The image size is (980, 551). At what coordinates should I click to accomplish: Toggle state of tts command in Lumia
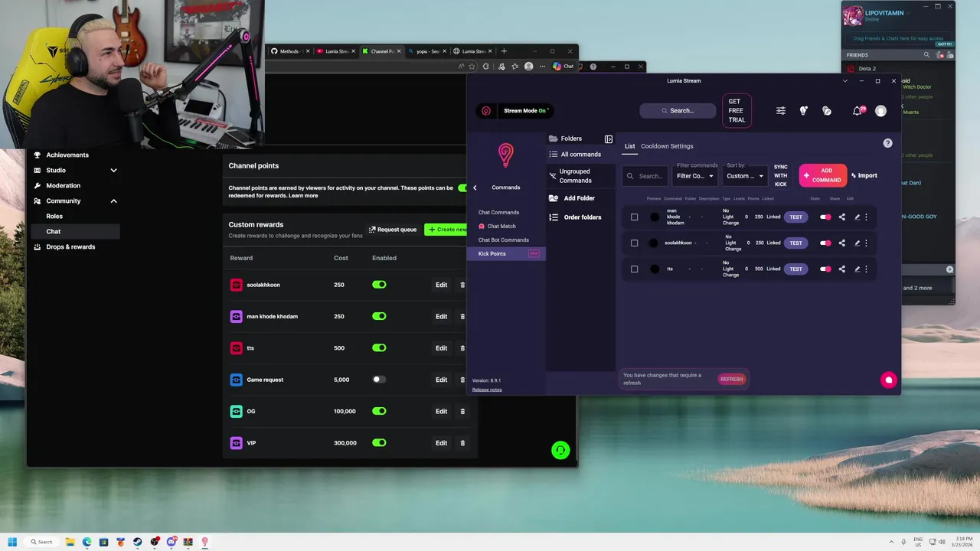click(825, 269)
